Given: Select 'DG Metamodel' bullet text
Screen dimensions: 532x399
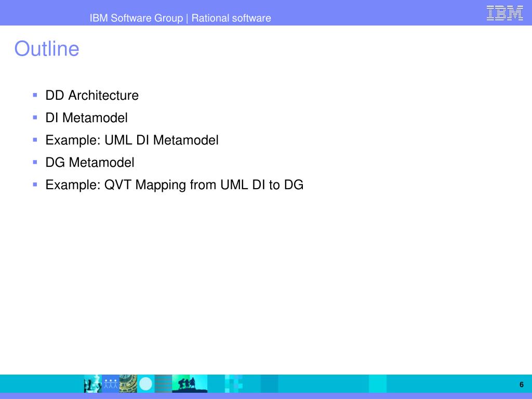Looking at the screenshot, I should pos(90,163).
